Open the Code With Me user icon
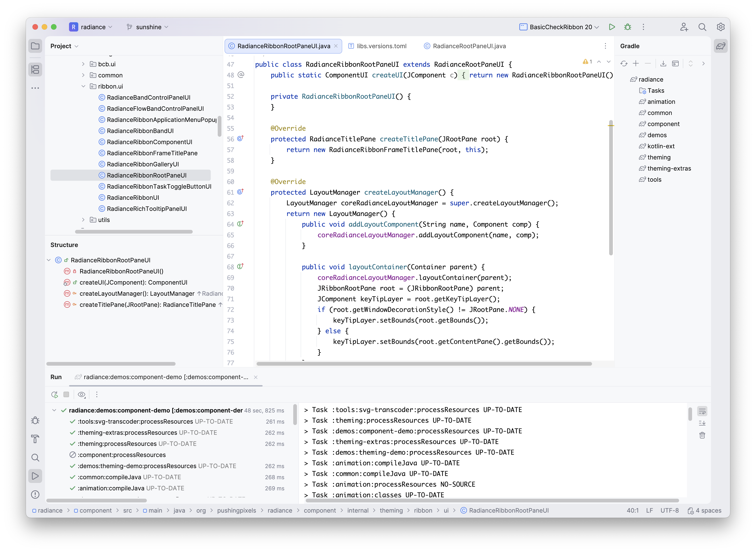The width and height of the screenshot is (756, 552). click(684, 27)
